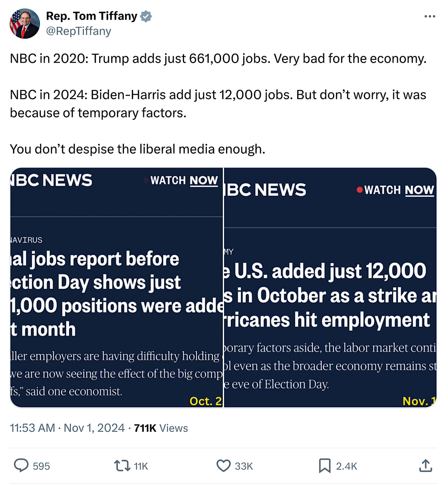Screen dimensions: 448x485
Task: Bookmark the post with the bookmark icon
Action: pyautogui.click(x=325, y=466)
